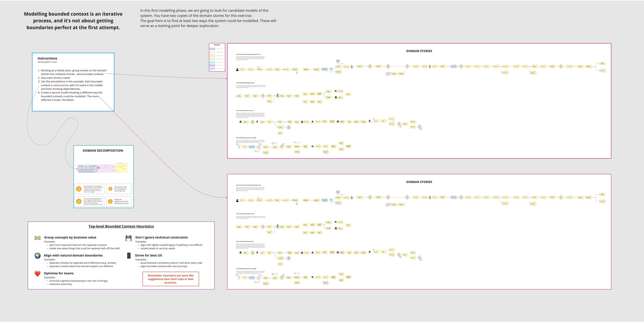The image size is (644, 322).
Task: Select the maintenance engineer icon in lower repair story
Action: pos(278,226)
